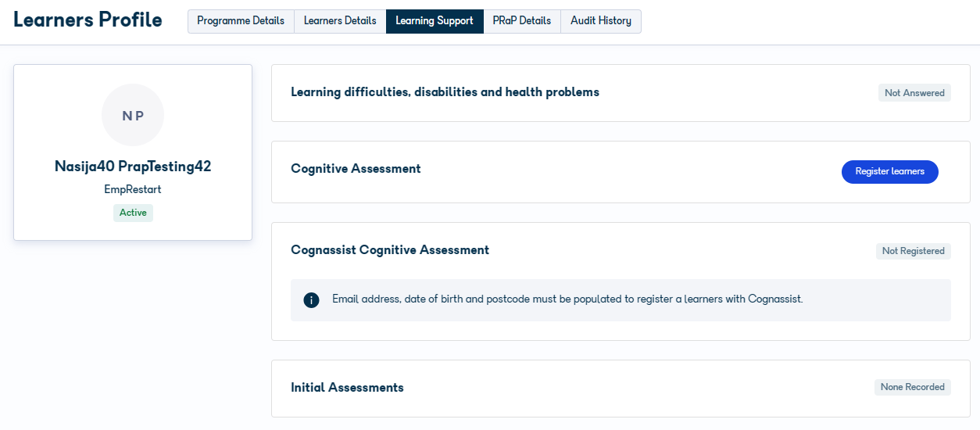Image resolution: width=980 pixels, height=430 pixels.
Task: Click the Learners Profile page heading
Action: 88,20
